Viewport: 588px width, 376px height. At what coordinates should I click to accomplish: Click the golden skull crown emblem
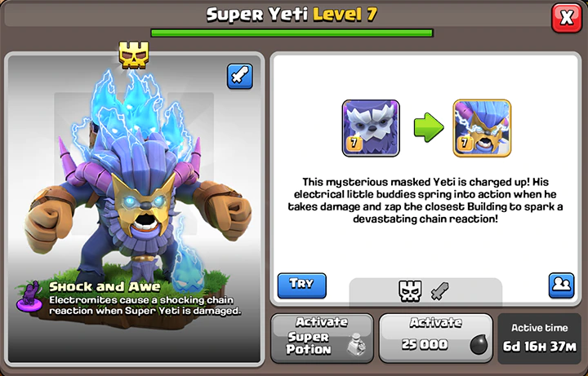click(x=134, y=55)
